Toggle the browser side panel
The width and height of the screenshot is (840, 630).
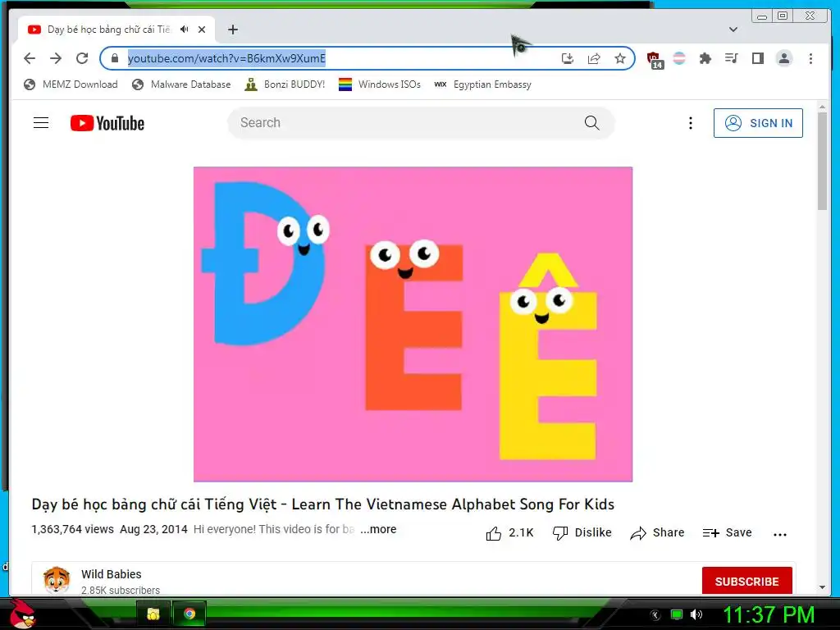point(757,58)
